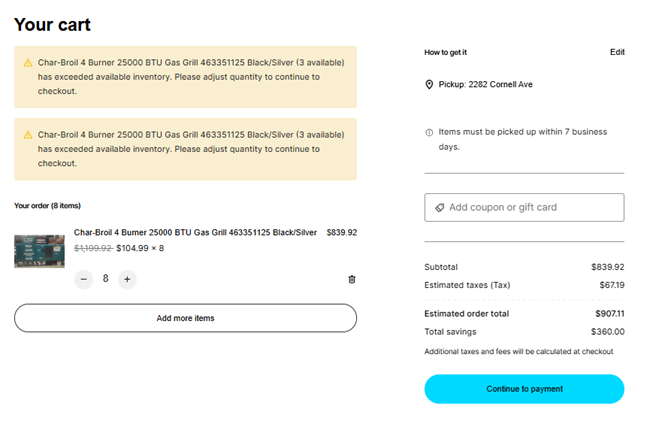The width and height of the screenshot is (665, 421).
Task: Click the warning icon in the first inventory alert
Action: 28,62
